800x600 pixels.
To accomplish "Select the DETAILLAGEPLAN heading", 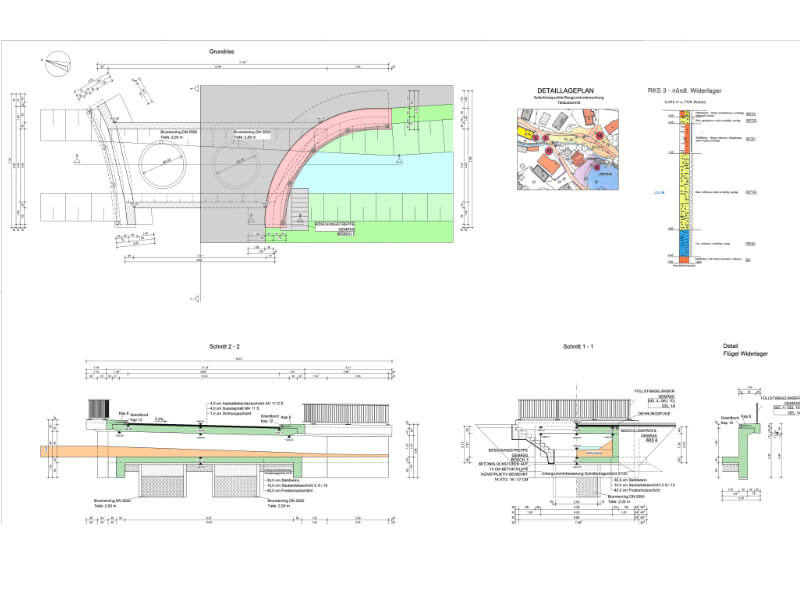I will point(565,90).
